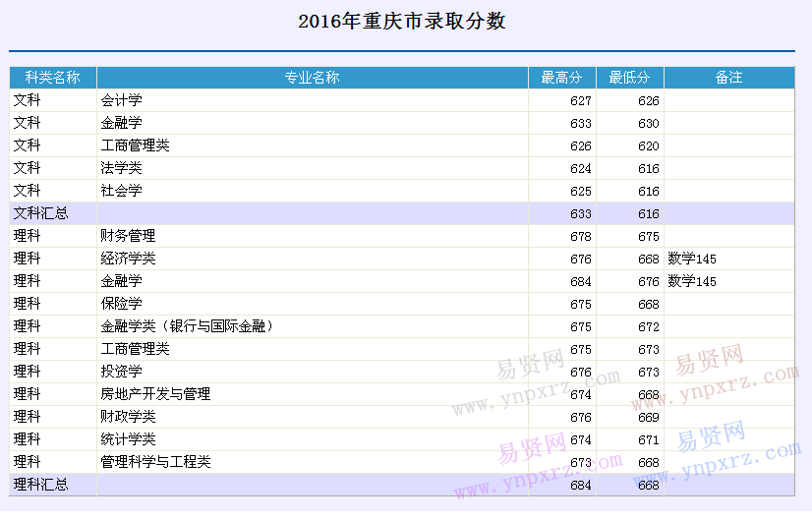The image size is (812, 521).
Task: Click the 文科汇总 summary row label
Action: 41,213
